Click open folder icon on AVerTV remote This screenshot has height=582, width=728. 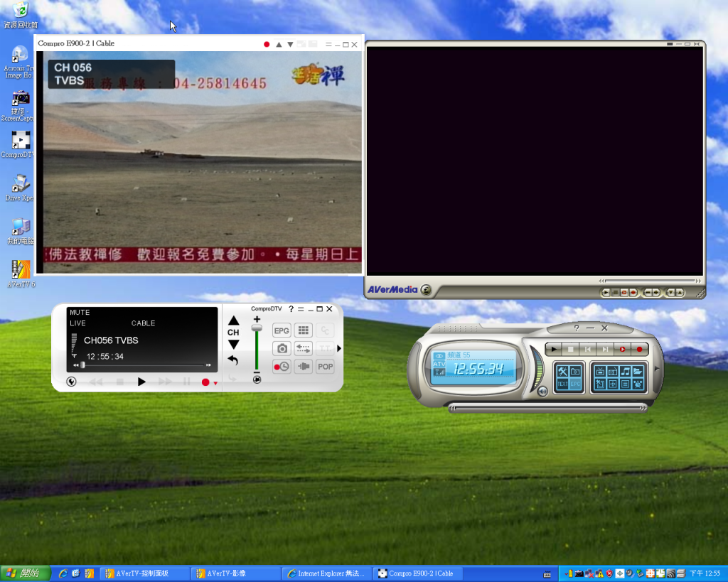click(638, 371)
